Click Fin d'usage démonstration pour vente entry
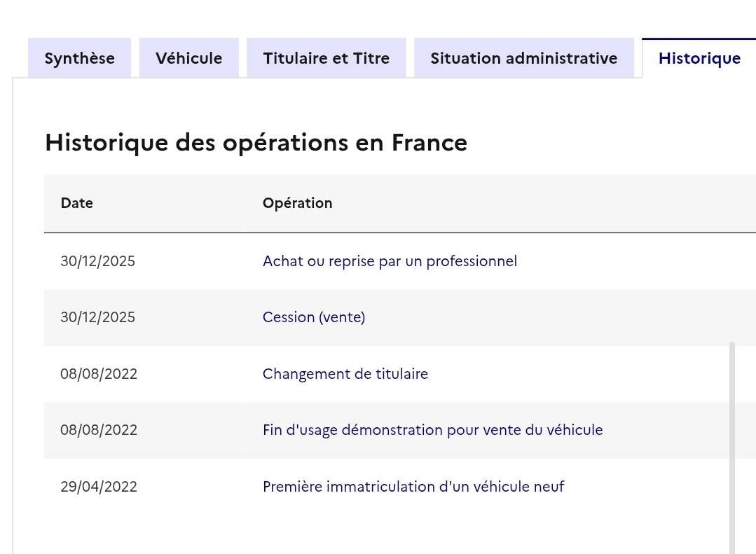756x554 pixels. [x=432, y=430]
